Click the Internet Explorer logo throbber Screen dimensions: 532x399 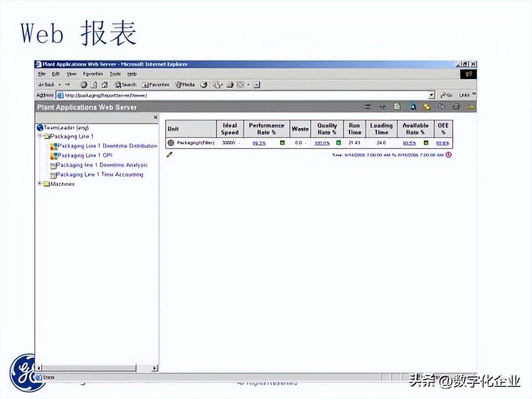(x=468, y=74)
